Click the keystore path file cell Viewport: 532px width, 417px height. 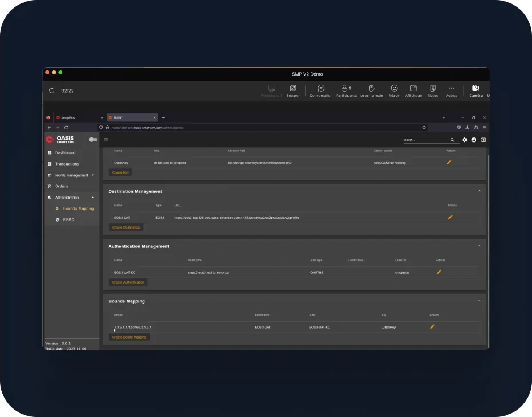point(260,163)
